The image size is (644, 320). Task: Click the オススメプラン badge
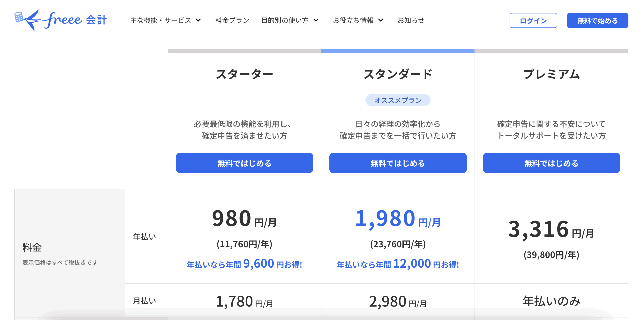(x=398, y=100)
